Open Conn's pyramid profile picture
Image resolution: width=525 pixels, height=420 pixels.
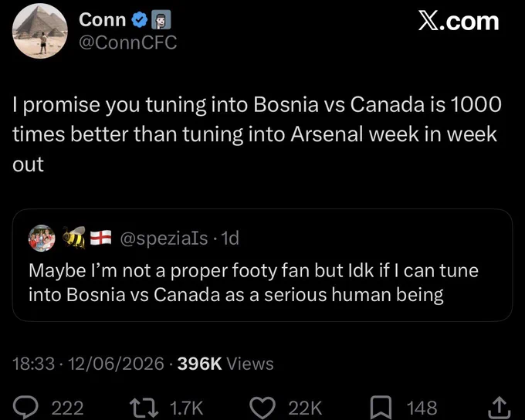(x=40, y=31)
